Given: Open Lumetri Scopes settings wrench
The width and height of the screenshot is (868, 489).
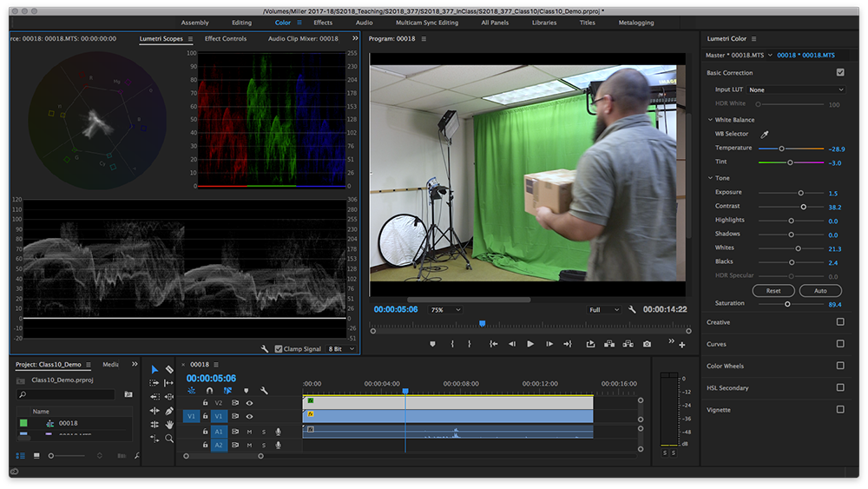Looking at the screenshot, I should click(x=265, y=349).
